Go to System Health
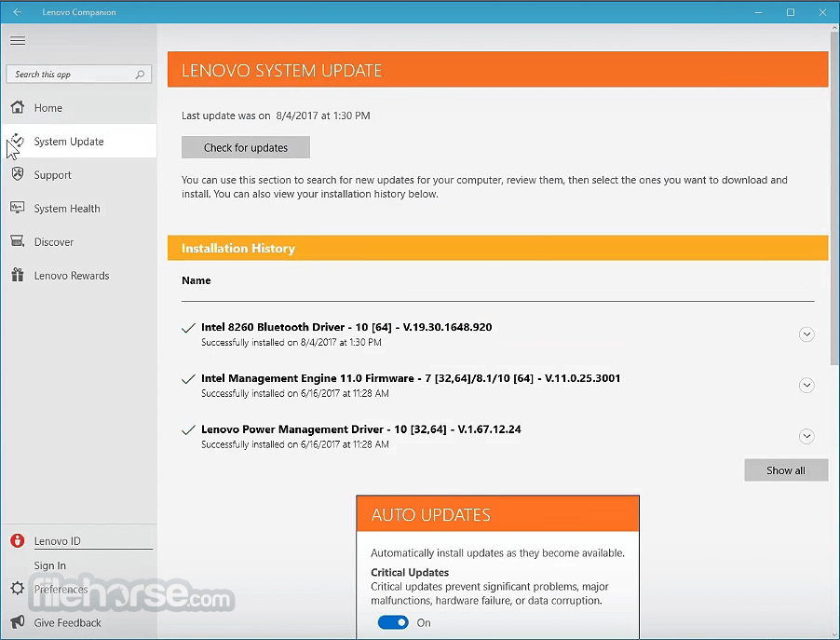Screen dimensions: 840x640 click(79, 209)
